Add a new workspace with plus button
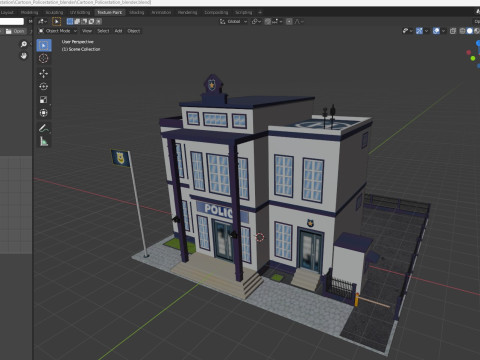Screen dimensions: 480x360 [260, 12]
